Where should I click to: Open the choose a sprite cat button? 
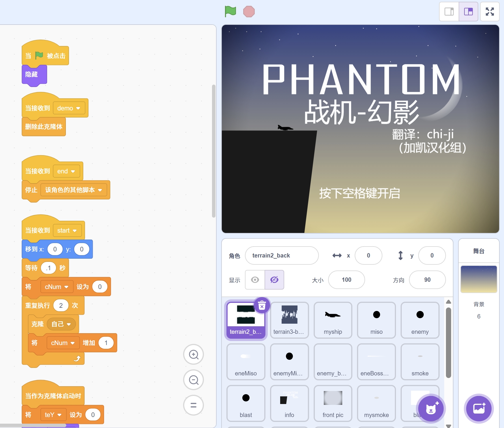(x=431, y=409)
